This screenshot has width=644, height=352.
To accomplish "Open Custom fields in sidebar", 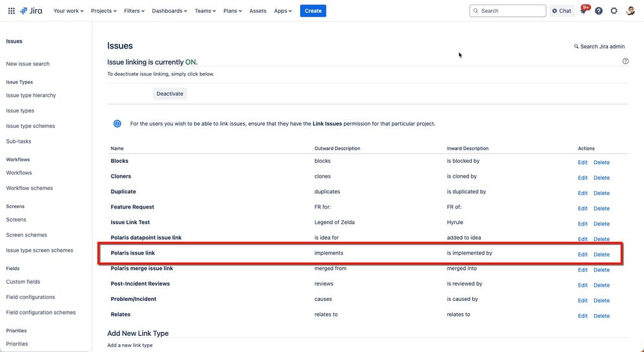I will click(23, 282).
